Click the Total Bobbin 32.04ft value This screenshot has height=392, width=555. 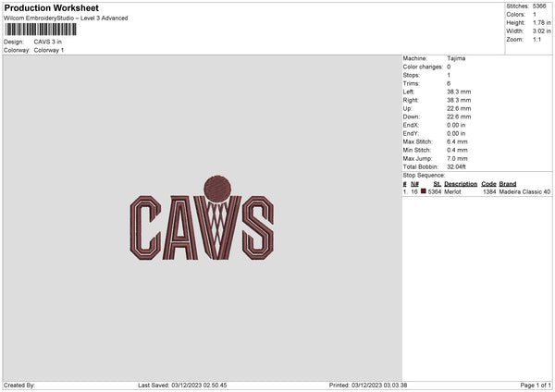pyautogui.click(x=458, y=165)
